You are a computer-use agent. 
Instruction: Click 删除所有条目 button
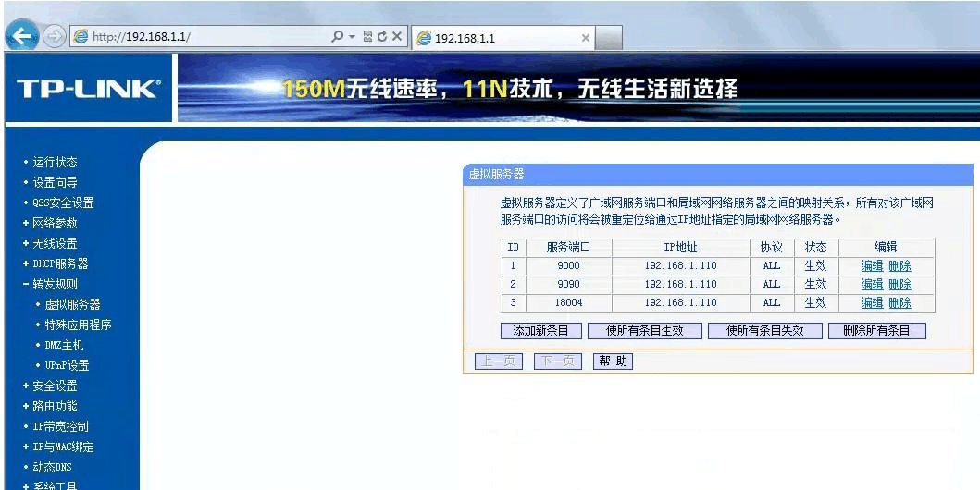coord(876,330)
